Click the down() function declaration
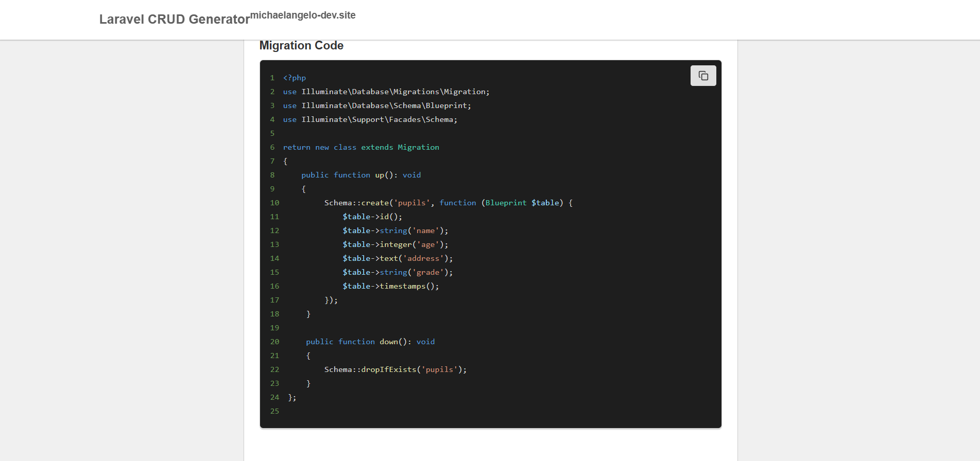This screenshot has width=980, height=461. point(370,342)
